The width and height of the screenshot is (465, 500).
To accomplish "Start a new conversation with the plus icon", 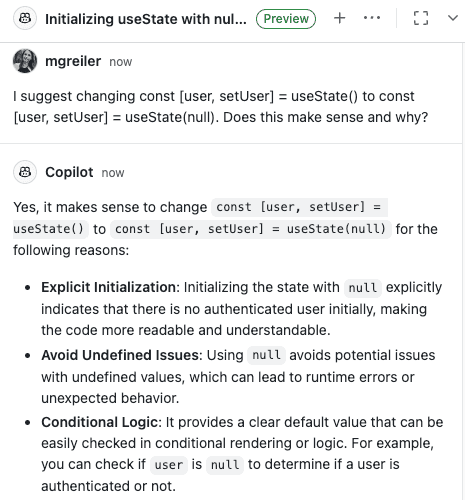I will click(x=339, y=18).
